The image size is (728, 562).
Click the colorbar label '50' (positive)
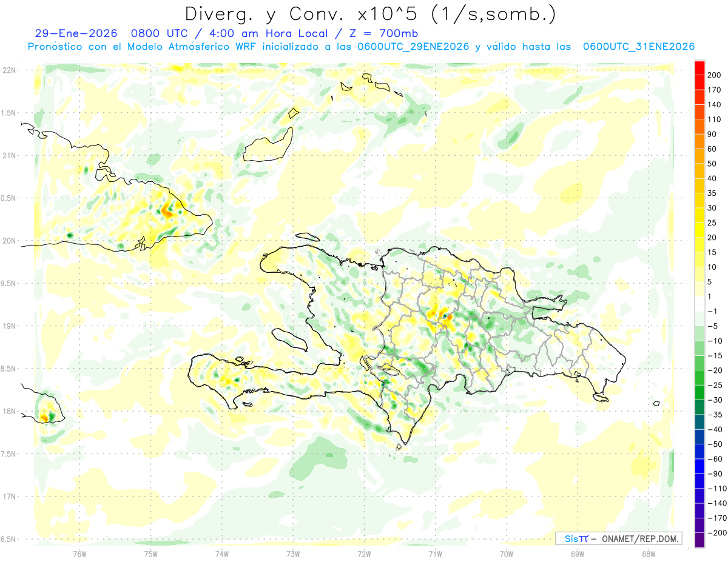712,164
